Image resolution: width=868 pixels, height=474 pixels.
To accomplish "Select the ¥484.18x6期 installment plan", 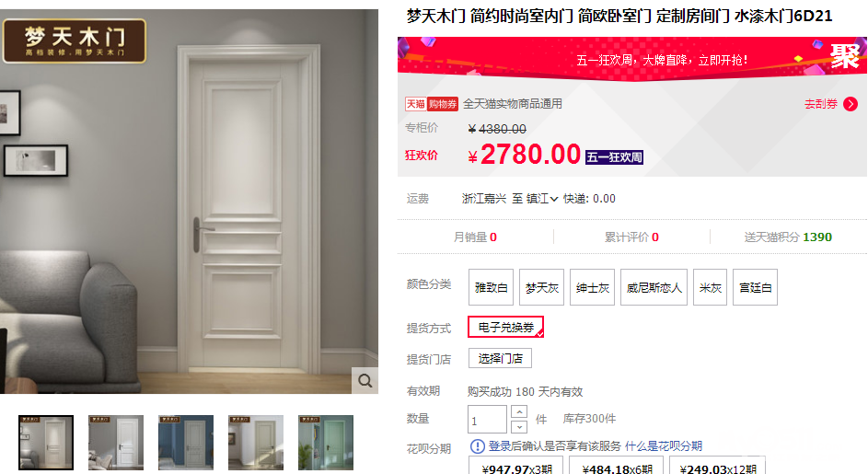I will [x=618, y=467].
